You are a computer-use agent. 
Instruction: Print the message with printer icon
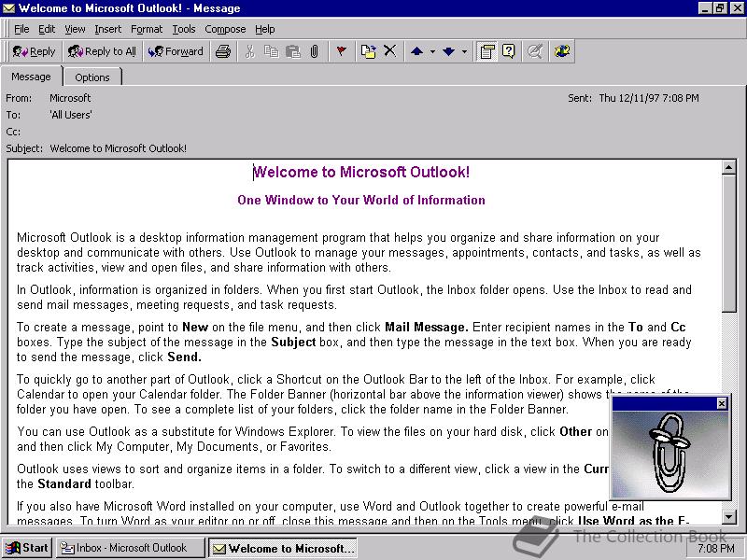point(222,51)
